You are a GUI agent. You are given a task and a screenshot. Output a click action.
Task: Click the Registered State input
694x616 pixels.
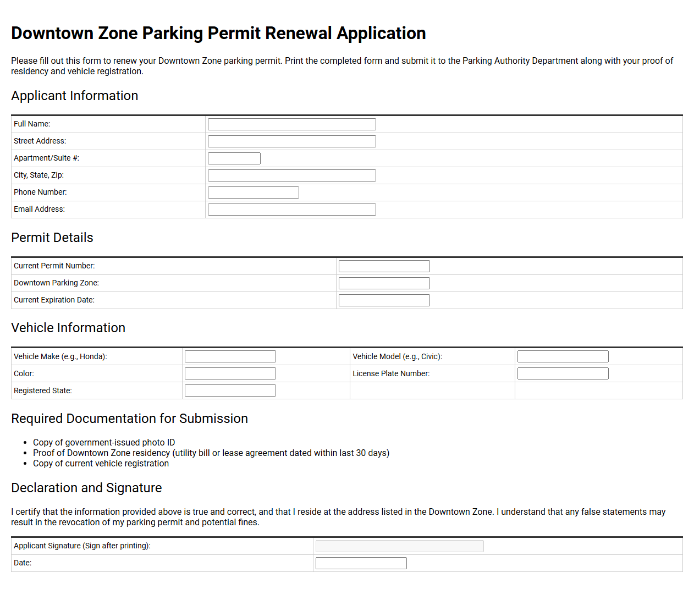pyautogui.click(x=230, y=391)
